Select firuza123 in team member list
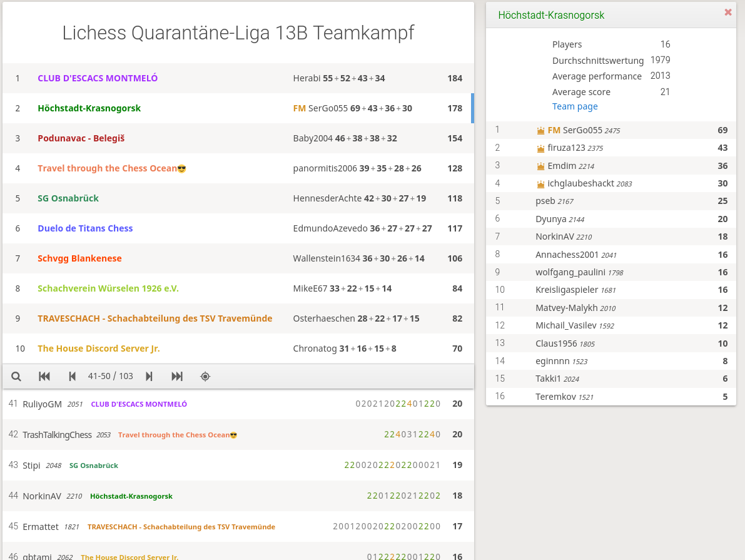Image resolution: width=745 pixels, height=560 pixels. tap(611, 148)
